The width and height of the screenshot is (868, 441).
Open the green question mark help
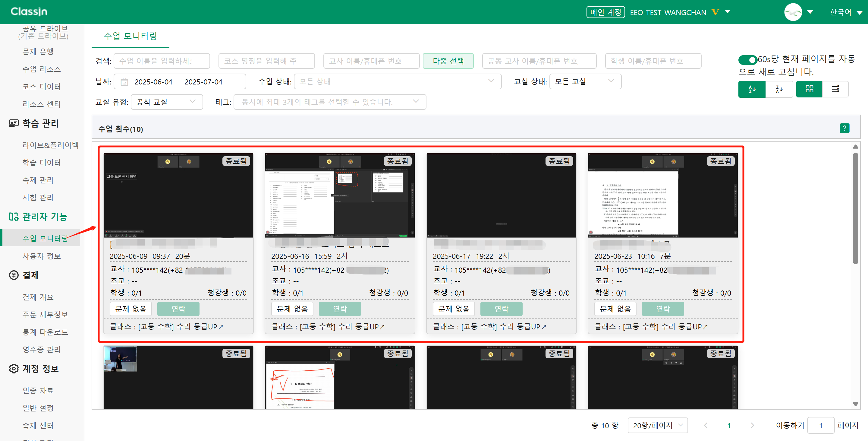coord(844,128)
